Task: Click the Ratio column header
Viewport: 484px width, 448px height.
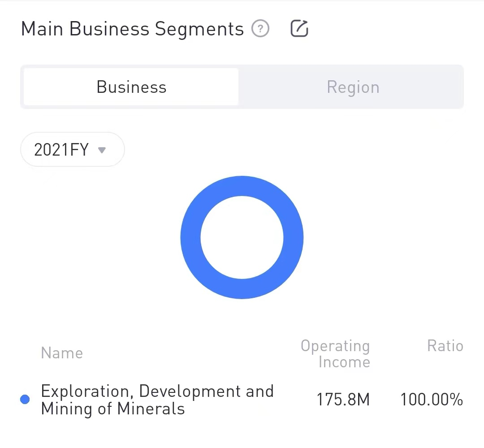Action: click(x=445, y=346)
